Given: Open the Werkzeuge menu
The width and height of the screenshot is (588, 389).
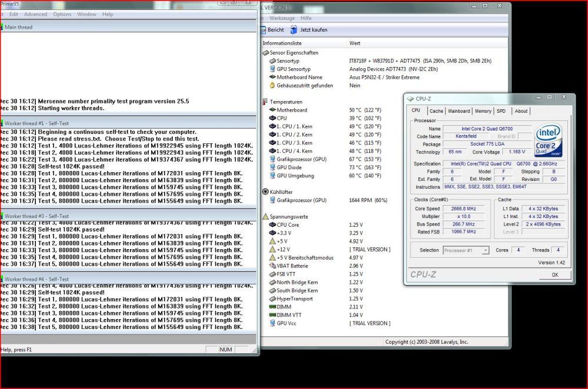Looking at the screenshot, I should (282, 18).
